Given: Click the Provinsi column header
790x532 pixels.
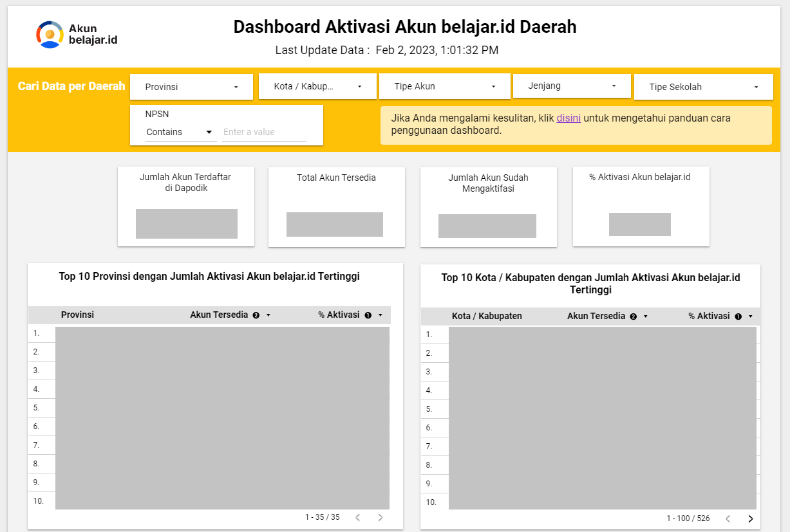Looking at the screenshot, I should coord(77,315).
